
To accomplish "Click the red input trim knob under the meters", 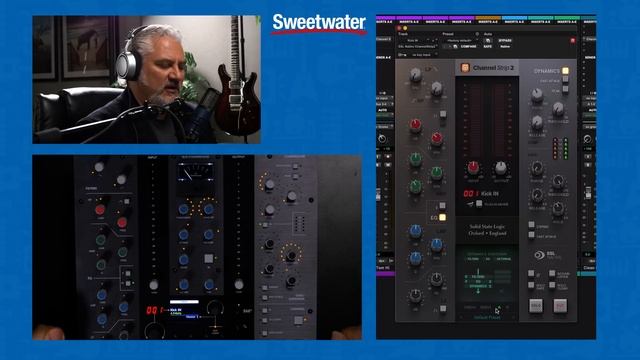I will click(473, 167).
